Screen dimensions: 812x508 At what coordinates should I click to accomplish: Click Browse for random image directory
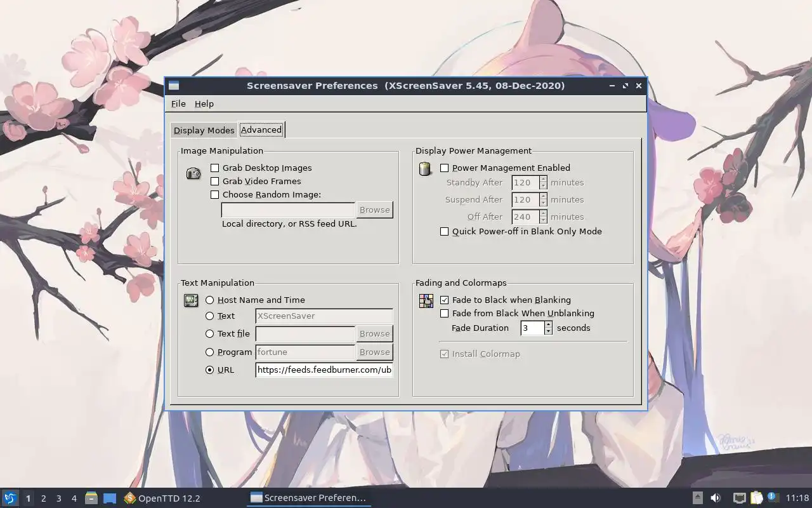374,210
